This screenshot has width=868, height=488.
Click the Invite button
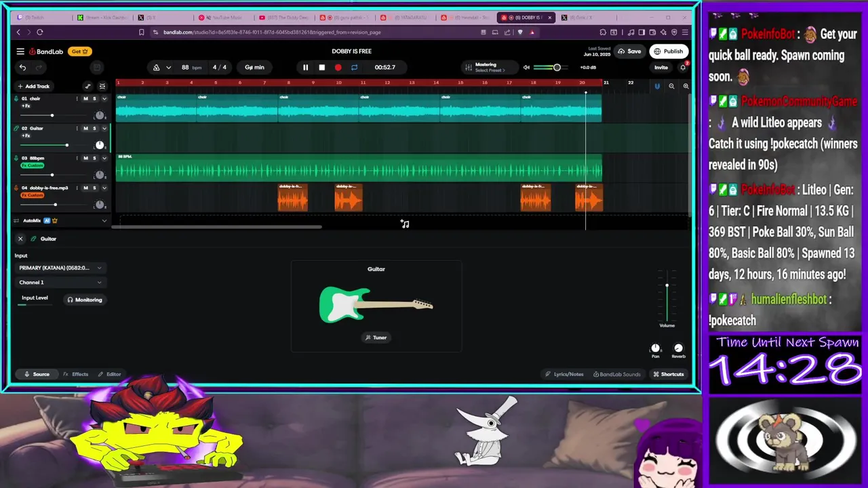click(x=660, y=67)
